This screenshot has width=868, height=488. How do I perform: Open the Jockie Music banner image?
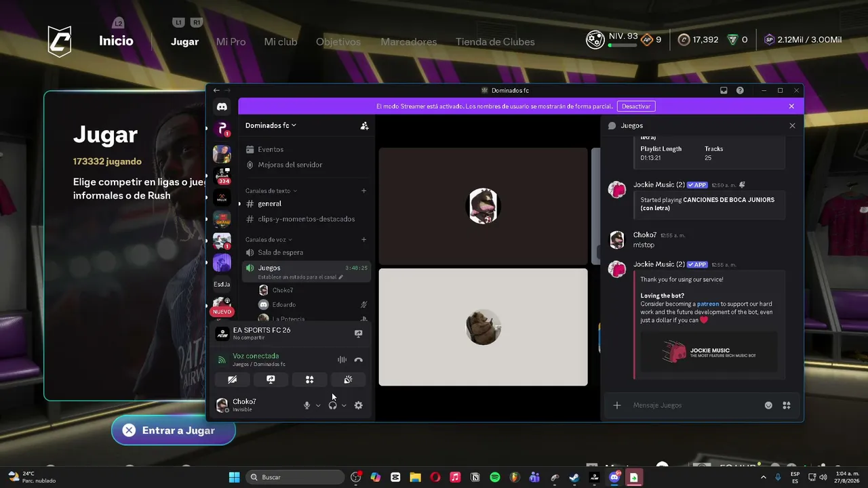pos(709,352)
